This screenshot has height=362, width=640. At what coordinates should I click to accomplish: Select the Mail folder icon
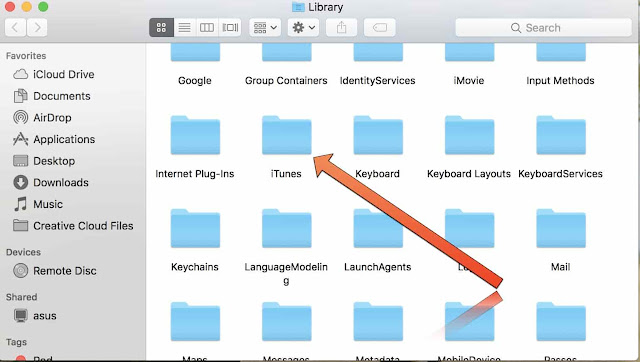[561, 229]
